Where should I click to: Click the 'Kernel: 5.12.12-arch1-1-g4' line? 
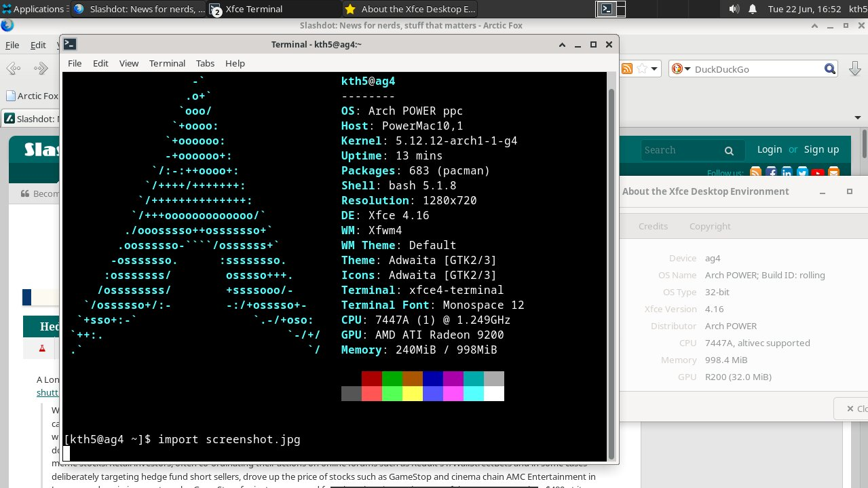click(x=429, y=141)
